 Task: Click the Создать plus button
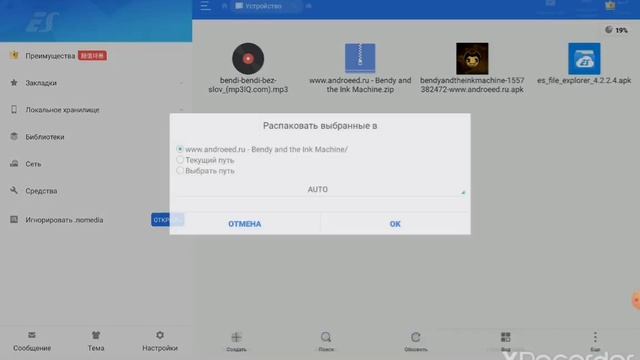[x=236, y=341]
